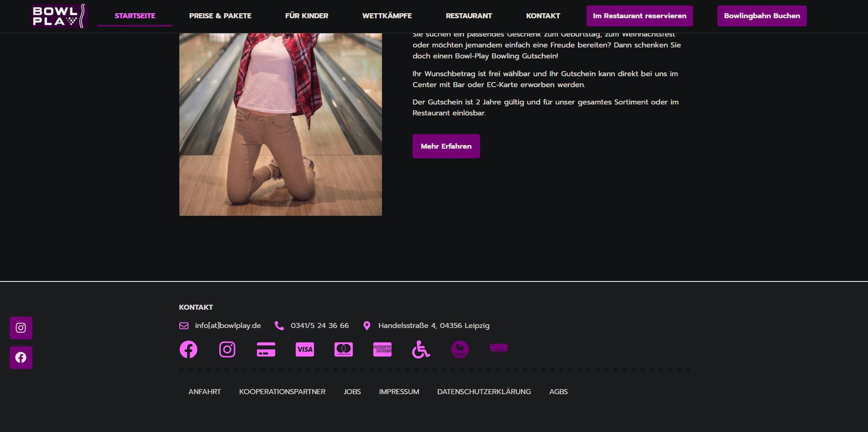Open Facebook from the left sidebar button
The height and width of the screenshot is (432, 868).
21,358
